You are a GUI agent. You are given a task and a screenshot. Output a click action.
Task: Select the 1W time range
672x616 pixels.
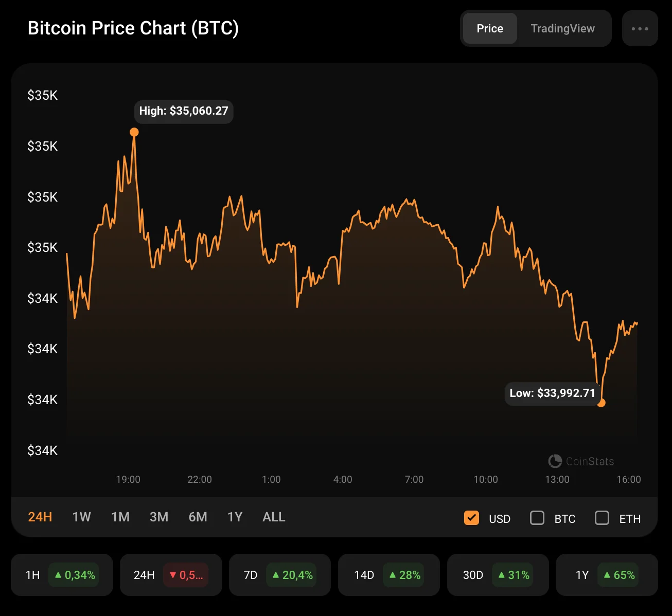[x=81, y=517]
